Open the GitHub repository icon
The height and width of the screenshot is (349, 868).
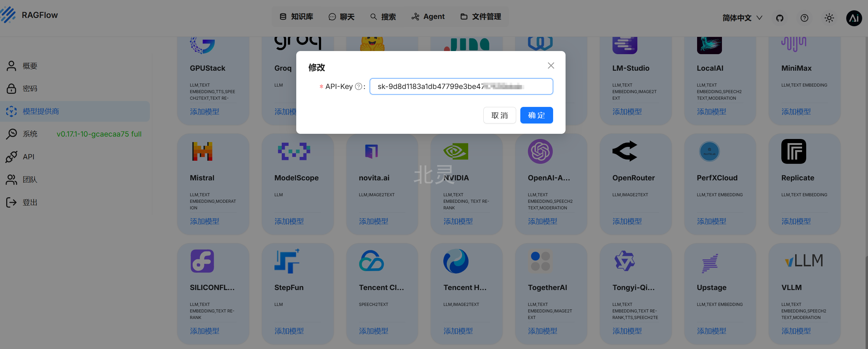point(780,18)
